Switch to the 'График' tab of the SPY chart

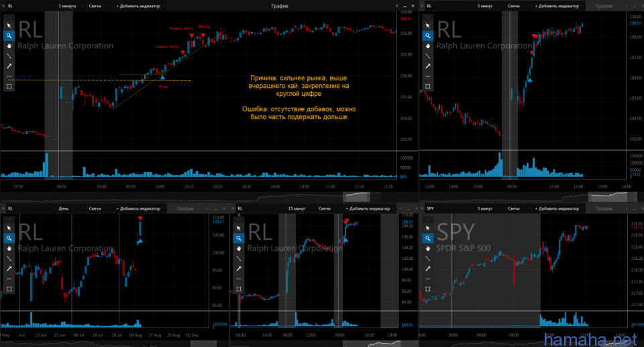coord(604,209)
